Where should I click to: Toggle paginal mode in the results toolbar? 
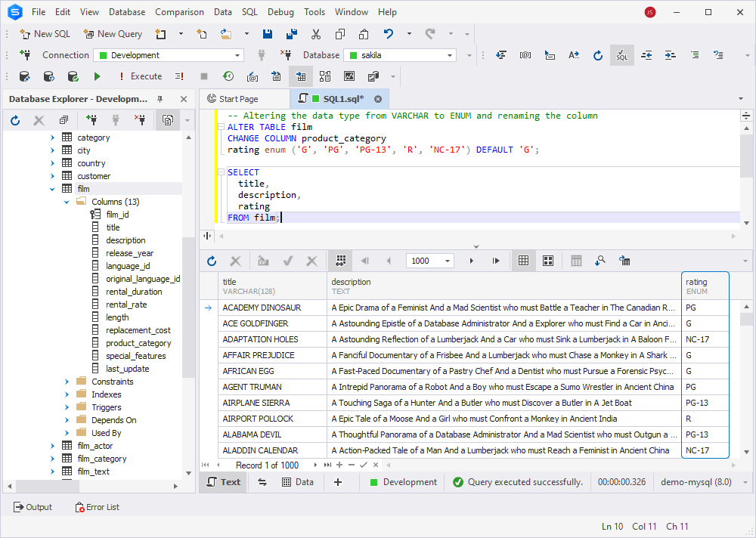point(340,261)
